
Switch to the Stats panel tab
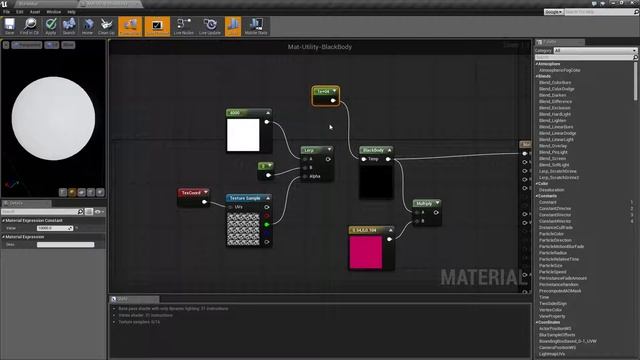pyautogui.click(x=135, y=299)
